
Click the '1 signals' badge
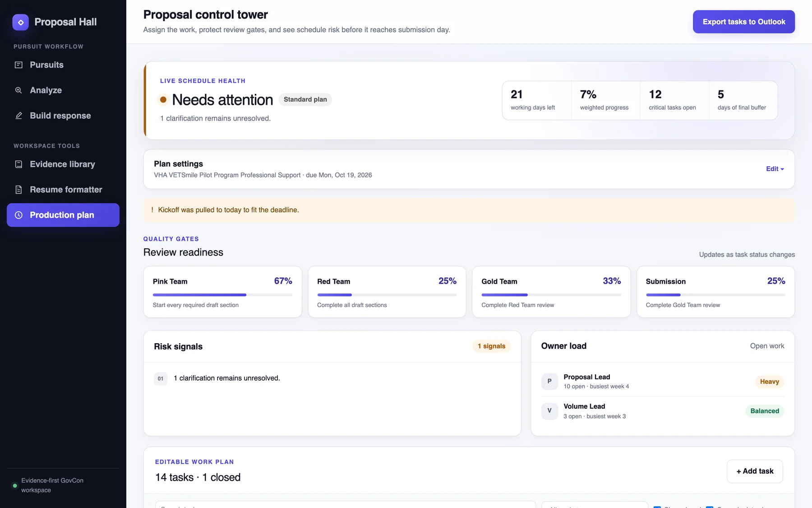click(x=492, y=346)
